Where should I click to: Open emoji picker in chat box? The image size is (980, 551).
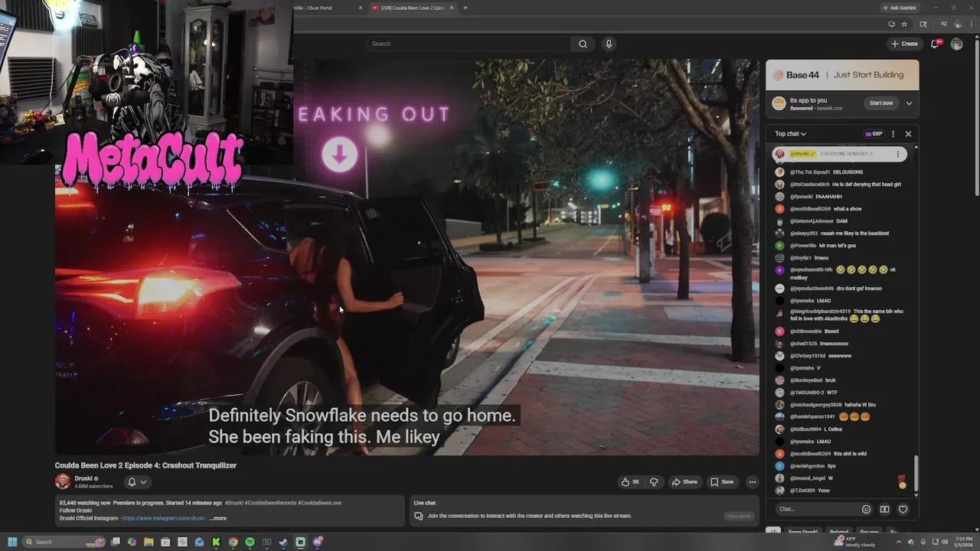(866, 509)
